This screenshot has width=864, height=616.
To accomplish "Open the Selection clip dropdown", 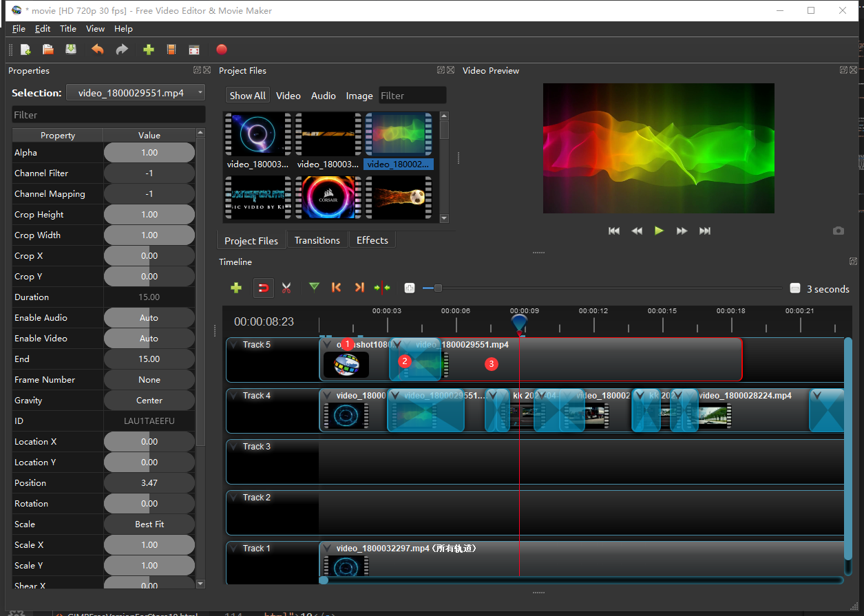I will click(136, 93).
